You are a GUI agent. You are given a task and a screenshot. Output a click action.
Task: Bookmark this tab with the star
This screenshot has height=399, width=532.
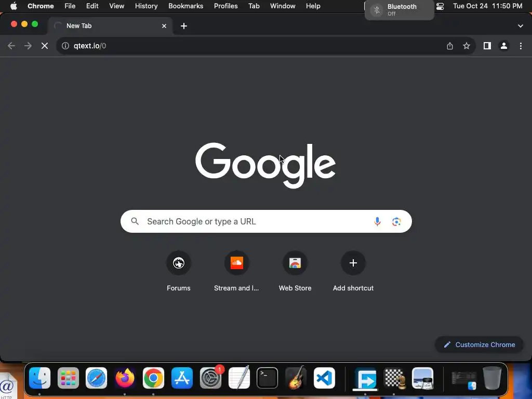pos(467,46)
